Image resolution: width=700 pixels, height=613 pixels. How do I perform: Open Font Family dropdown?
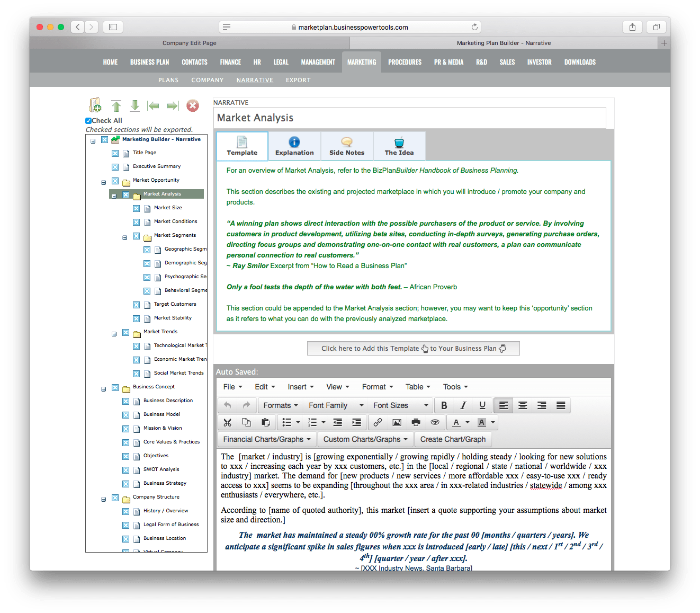pos(336,405)
